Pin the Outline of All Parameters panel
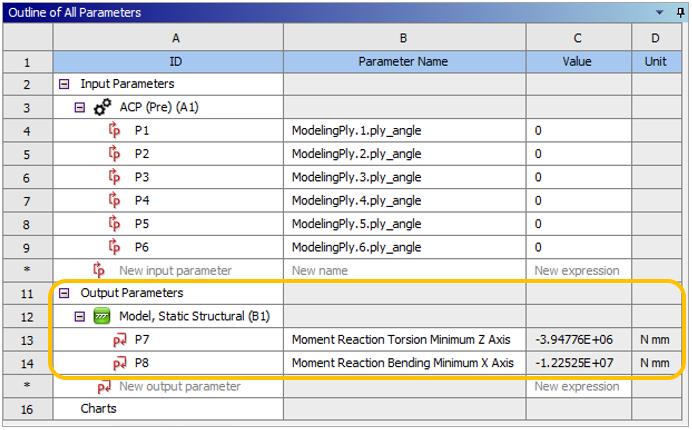This screenshot has height=430, width=692. (677, 12)
